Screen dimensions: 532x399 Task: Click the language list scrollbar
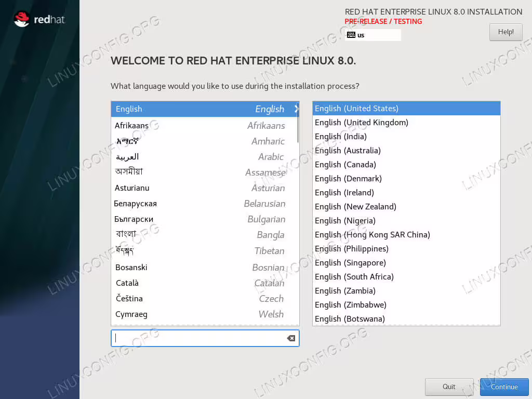click(x=298, y=122)
